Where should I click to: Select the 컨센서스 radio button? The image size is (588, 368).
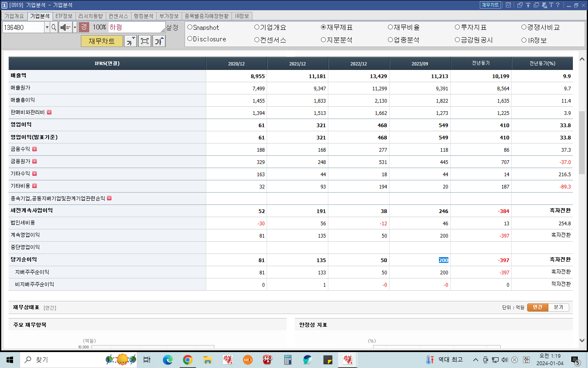click(x=257, y=40)
